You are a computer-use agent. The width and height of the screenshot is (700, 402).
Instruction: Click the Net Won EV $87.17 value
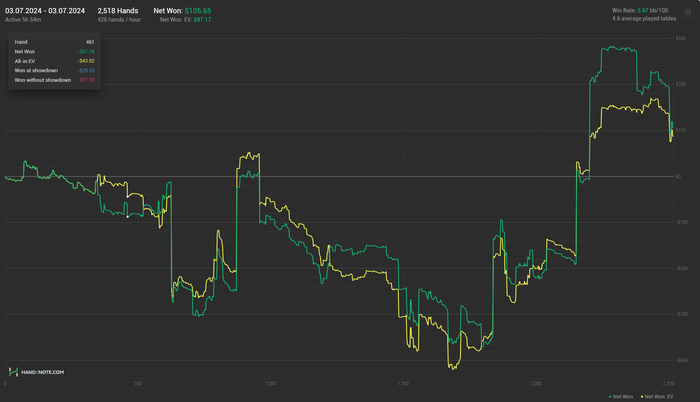[186, 20]
